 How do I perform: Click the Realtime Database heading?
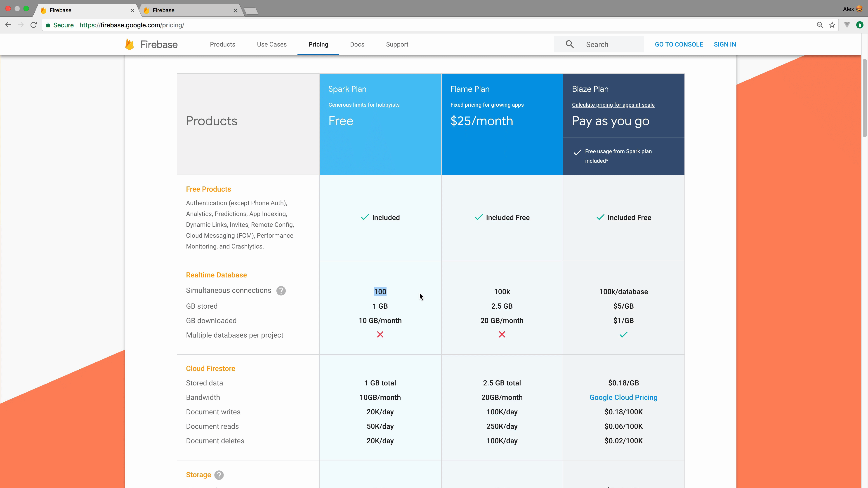point(216,275)
